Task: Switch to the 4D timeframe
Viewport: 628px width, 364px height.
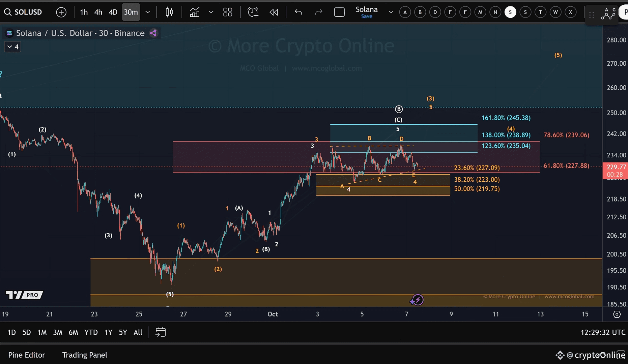Action: pos(113,12)
